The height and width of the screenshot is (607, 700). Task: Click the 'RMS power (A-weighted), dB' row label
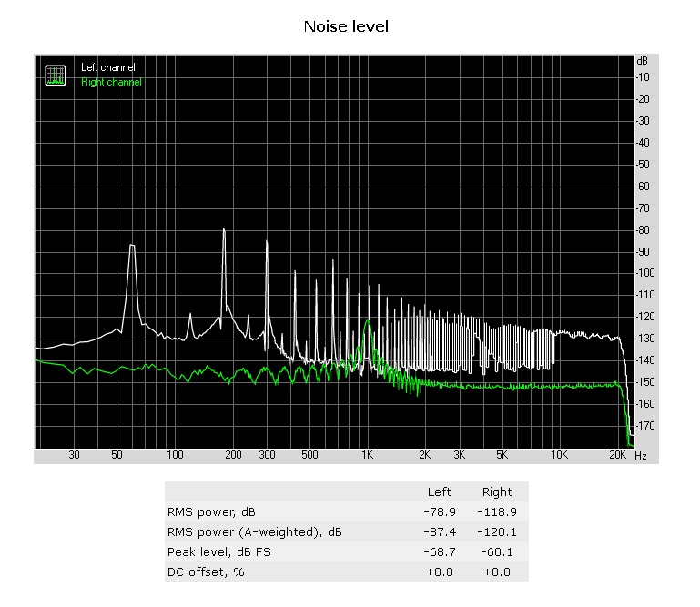click(255, 532)
